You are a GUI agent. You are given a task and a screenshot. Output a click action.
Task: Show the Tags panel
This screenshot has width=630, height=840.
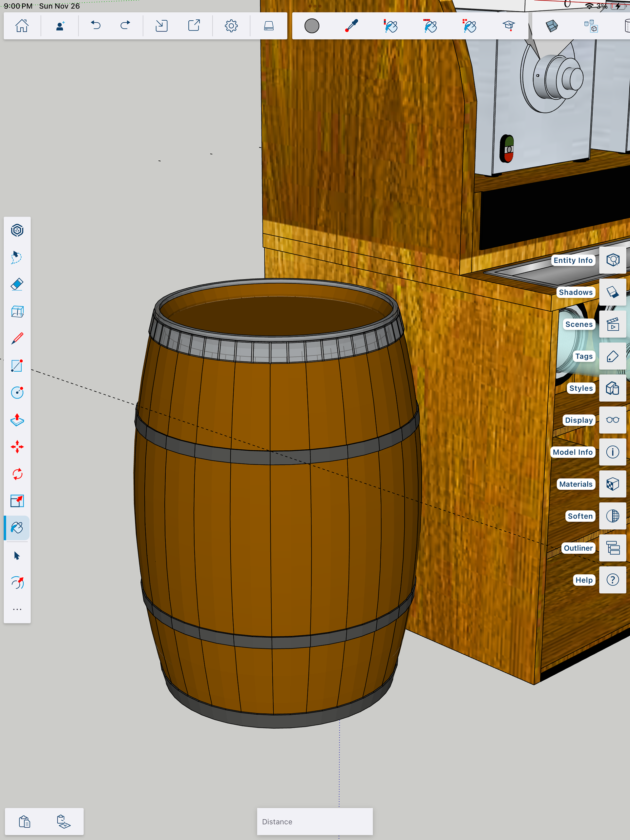click(x=612, y=356)
